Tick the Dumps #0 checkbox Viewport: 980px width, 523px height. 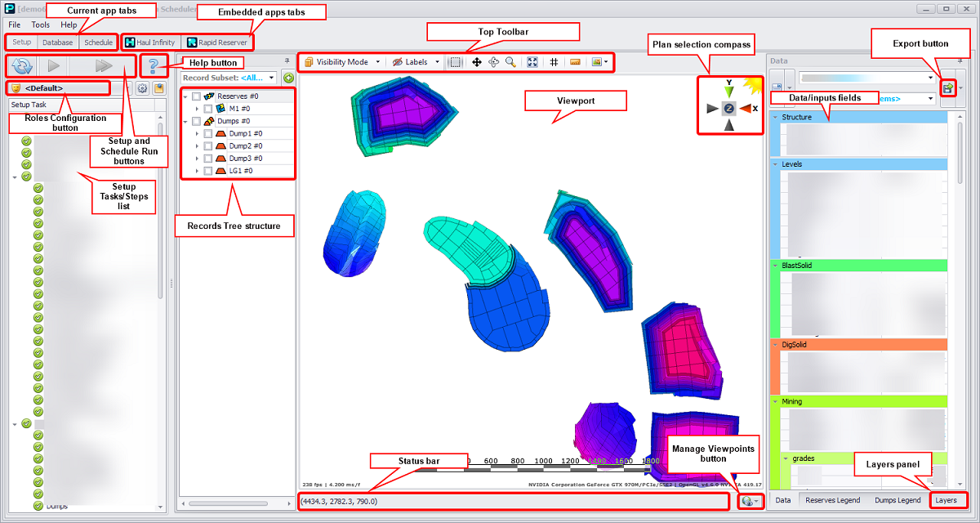(196, 121)
